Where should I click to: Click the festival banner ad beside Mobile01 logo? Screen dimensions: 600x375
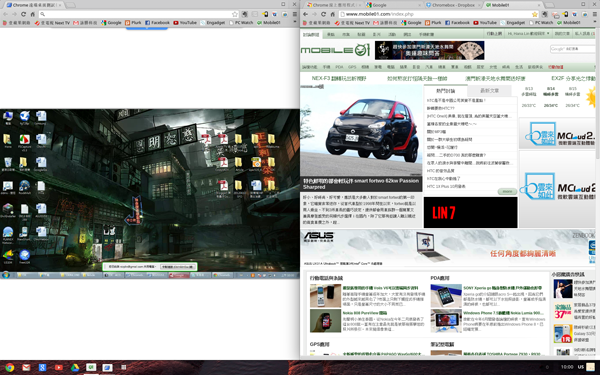(429, 50)
